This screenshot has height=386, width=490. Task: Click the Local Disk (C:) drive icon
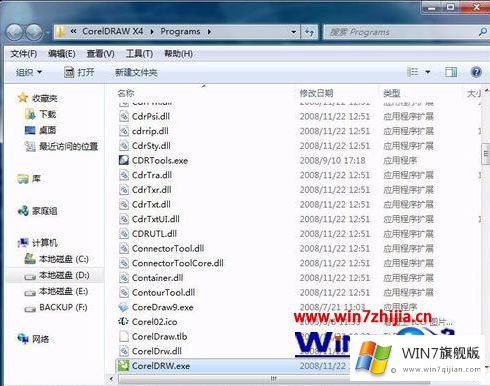point(30,259)
